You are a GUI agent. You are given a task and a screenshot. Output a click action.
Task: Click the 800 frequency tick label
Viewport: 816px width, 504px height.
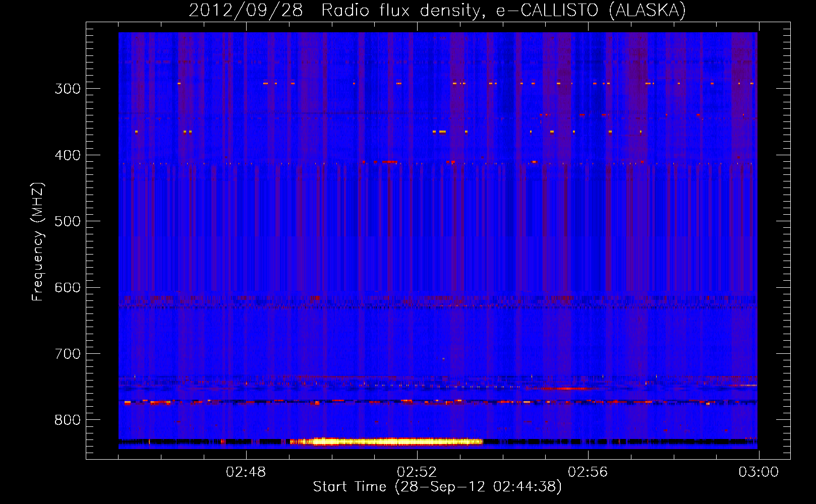(x=68, y=420)
